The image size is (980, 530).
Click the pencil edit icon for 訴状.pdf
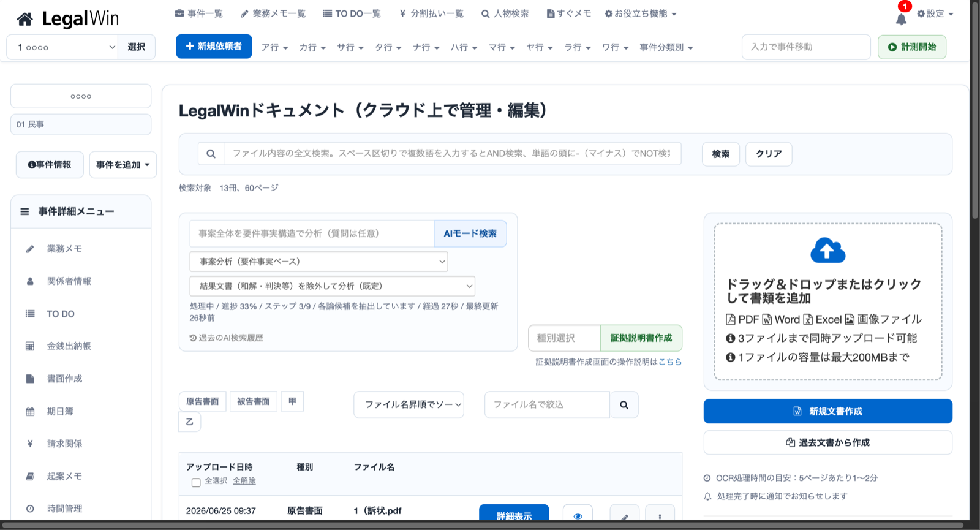pos(625,516)
